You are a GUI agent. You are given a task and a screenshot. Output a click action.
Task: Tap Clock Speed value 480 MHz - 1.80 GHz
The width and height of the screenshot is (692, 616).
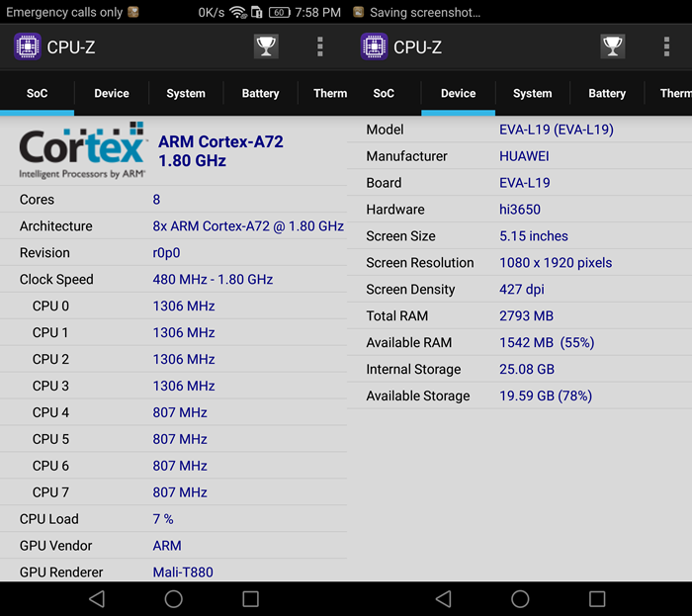pyautogui.click(x=213, y=279)
